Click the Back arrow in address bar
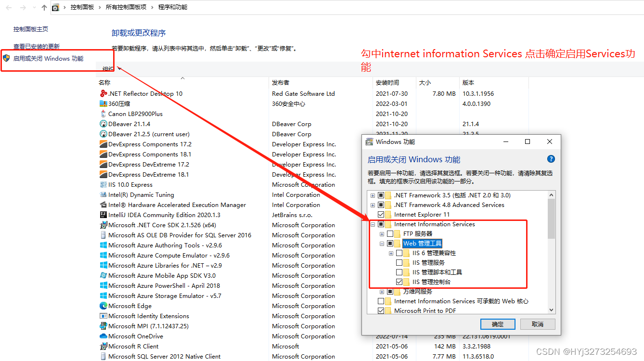The width and height of the screenshot is (644, 361). tap(10, 7)
